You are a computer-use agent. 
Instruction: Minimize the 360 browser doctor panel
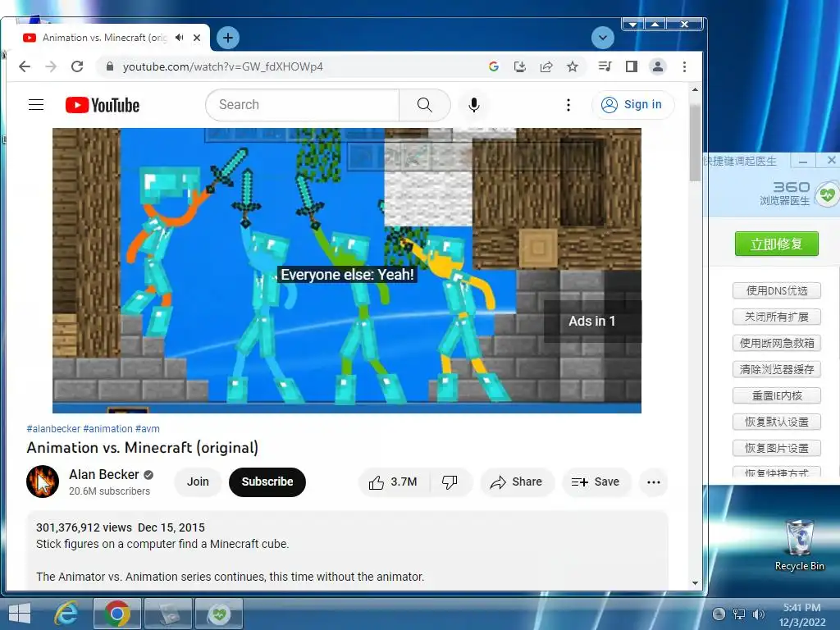click(x=802, y=161)
